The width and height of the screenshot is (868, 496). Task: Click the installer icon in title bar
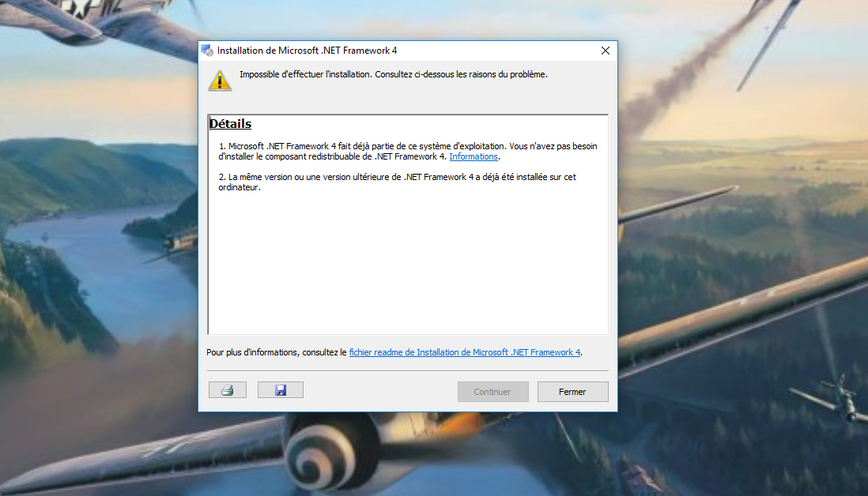point(207,51)
